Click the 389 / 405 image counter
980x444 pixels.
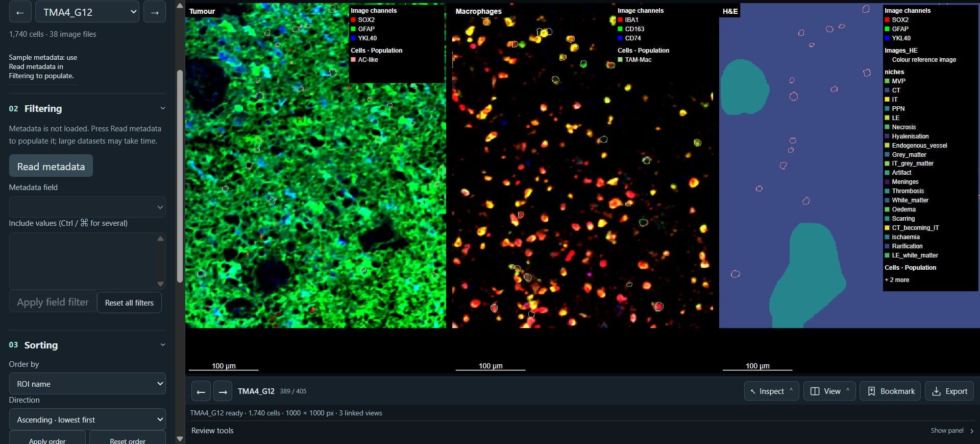coord(293,391)
